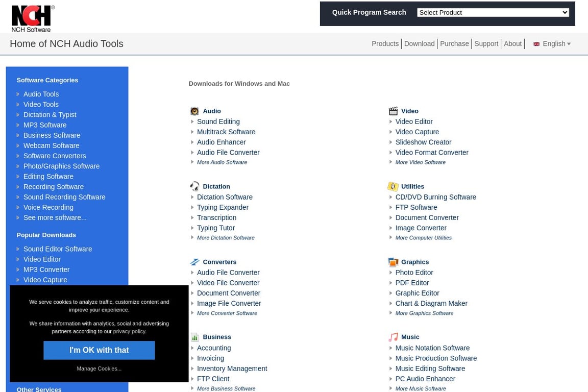Open the Products menu
This screenshot has height=392, width=588.
[385, 44]
